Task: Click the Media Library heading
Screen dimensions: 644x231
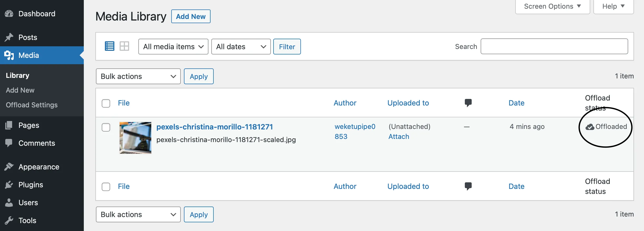Action: (x=131, y=16)
